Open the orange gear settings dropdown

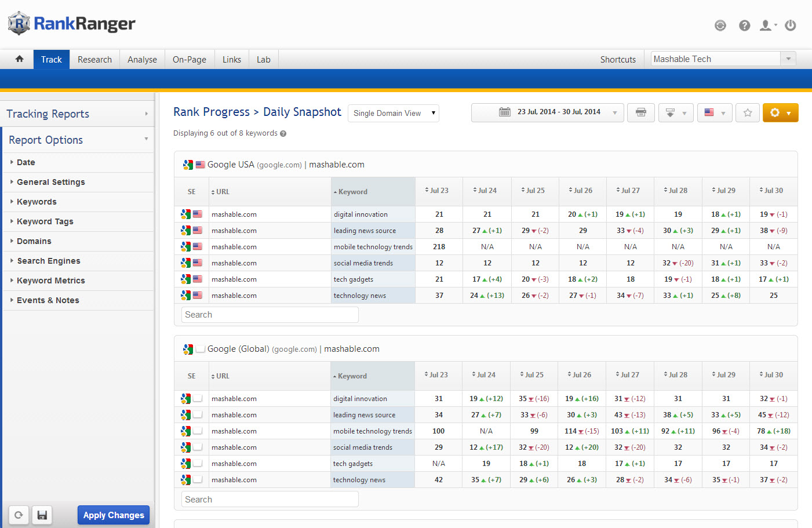[x=780, y=112]
